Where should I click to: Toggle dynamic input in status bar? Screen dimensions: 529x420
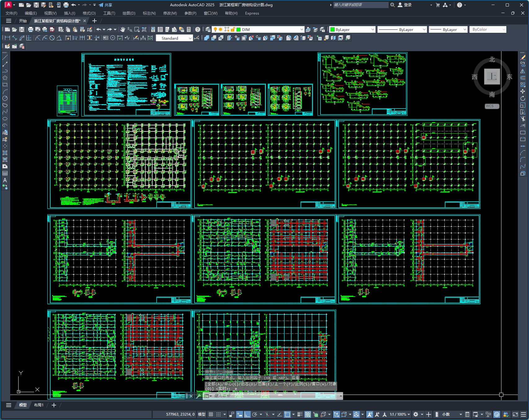(239, 414)
